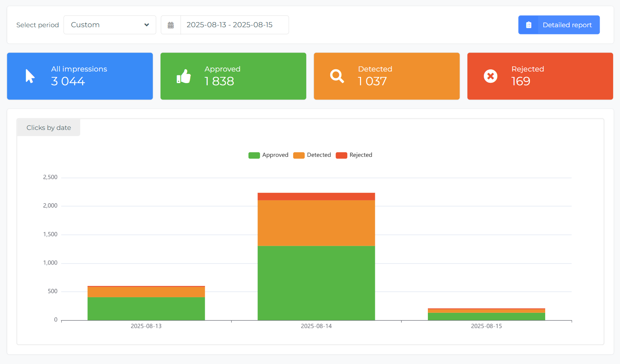Toggle Rejected series in chart legend
This screenshot has height=364, width=620.
354,155
